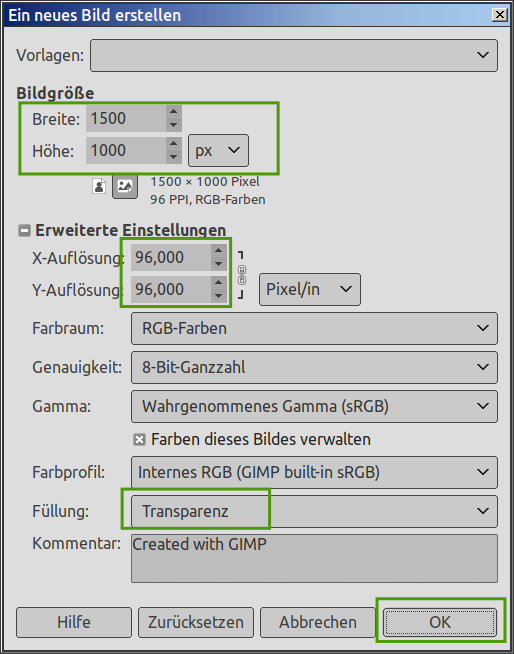Increase Breite value with up arrow
514x654 pixels.
[x=174, y=111]
